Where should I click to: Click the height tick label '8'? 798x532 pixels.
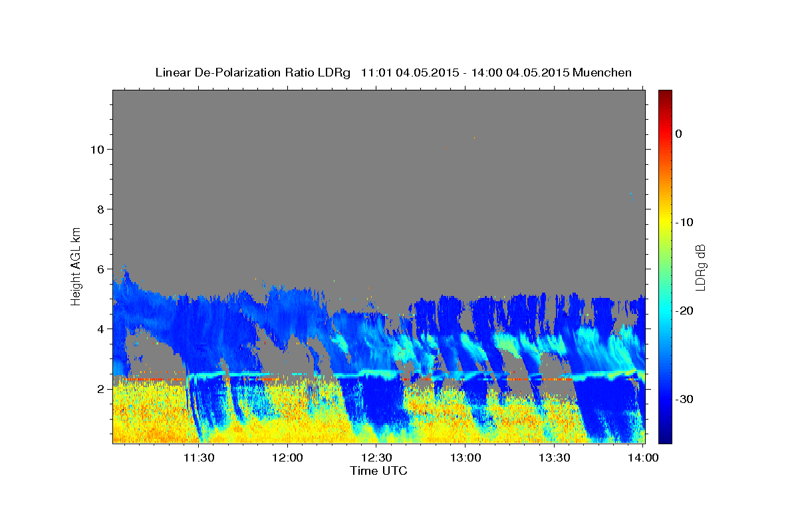click(102, 209)
